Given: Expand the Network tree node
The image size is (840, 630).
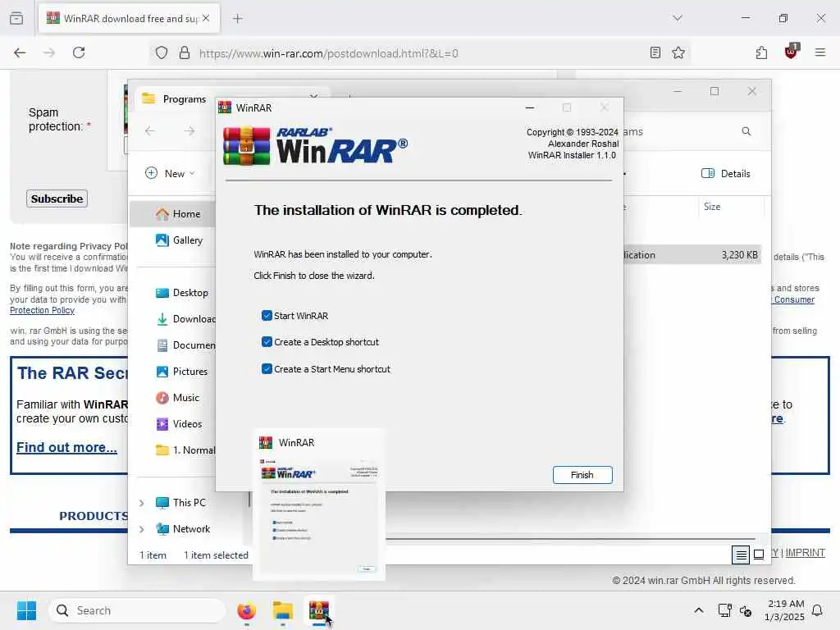Looking at the screenshot, I should (x=141, y=529).
